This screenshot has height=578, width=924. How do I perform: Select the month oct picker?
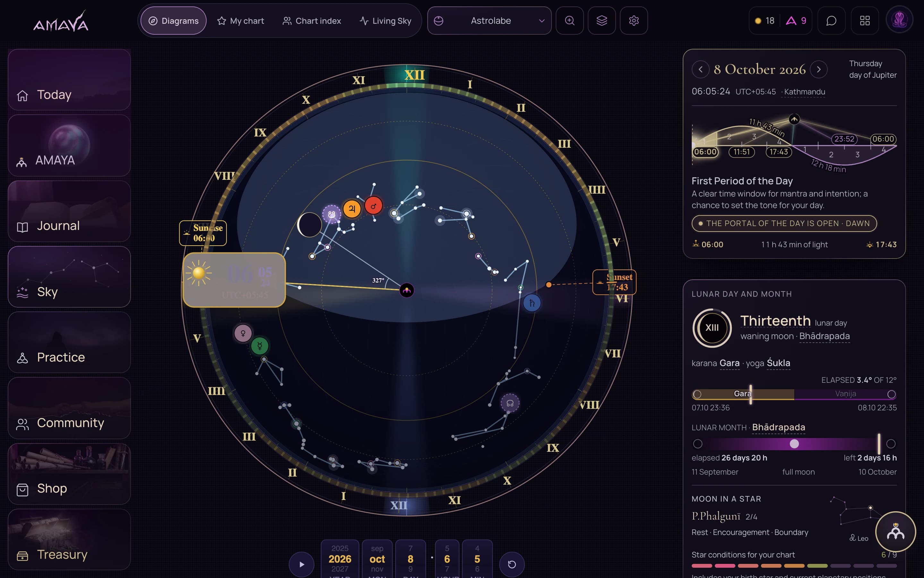tap(377, 559)
